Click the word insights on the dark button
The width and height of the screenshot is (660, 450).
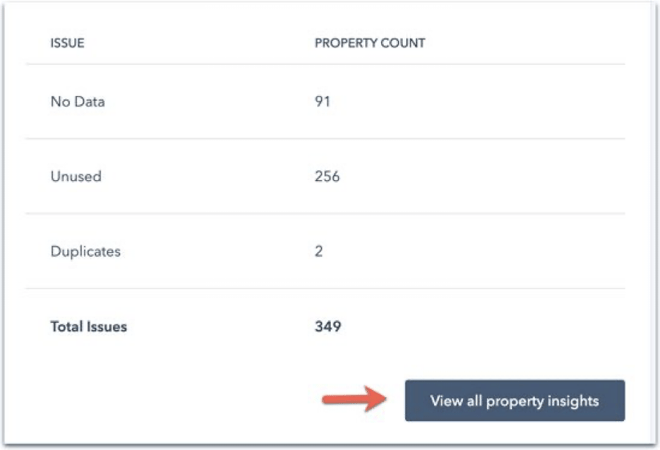tap(570, 401)
